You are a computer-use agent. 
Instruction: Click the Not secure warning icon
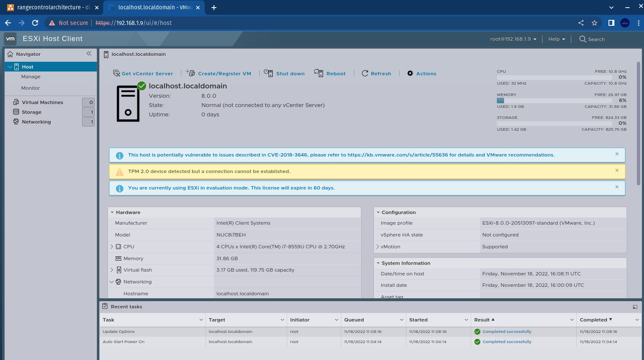[52, 23]
